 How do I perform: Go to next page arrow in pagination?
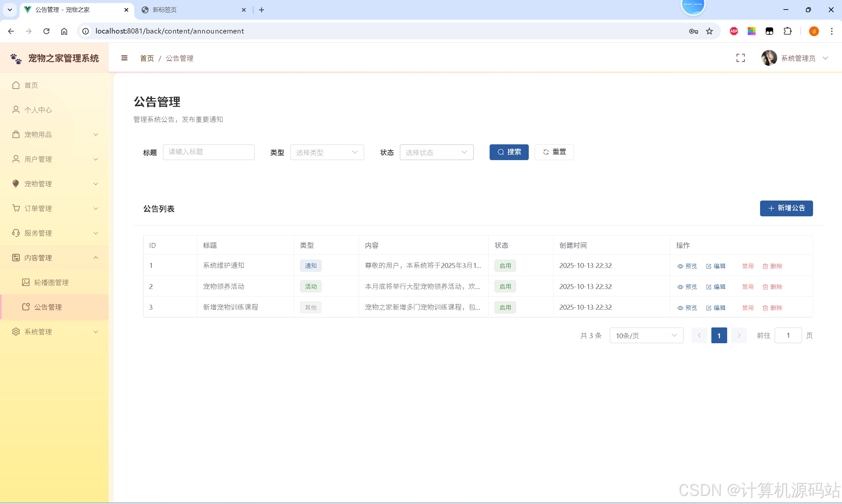tap(739, 336)
